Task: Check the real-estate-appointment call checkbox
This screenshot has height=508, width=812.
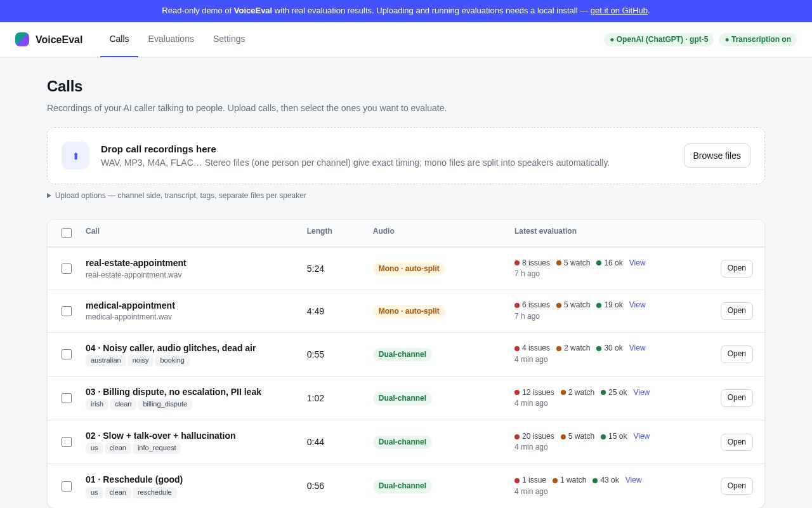Action: point(67,269)
